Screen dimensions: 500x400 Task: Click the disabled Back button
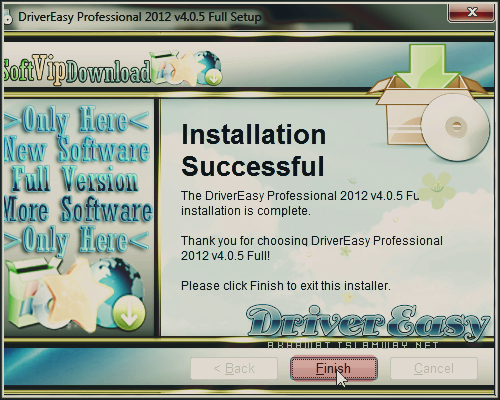234,368
